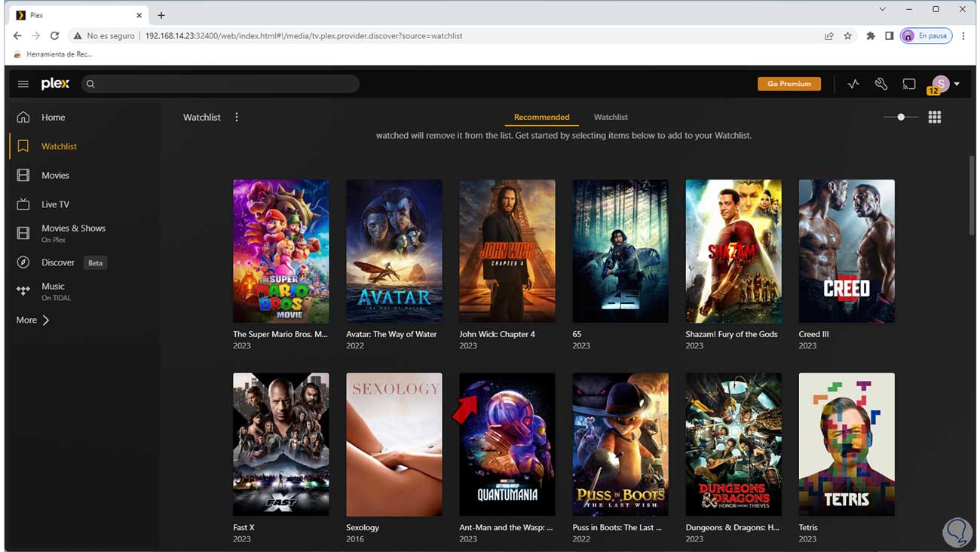Open the Dungeons & Dragons poster
Image resolution: width=980 pixels, height=552 pixels.
733,444
